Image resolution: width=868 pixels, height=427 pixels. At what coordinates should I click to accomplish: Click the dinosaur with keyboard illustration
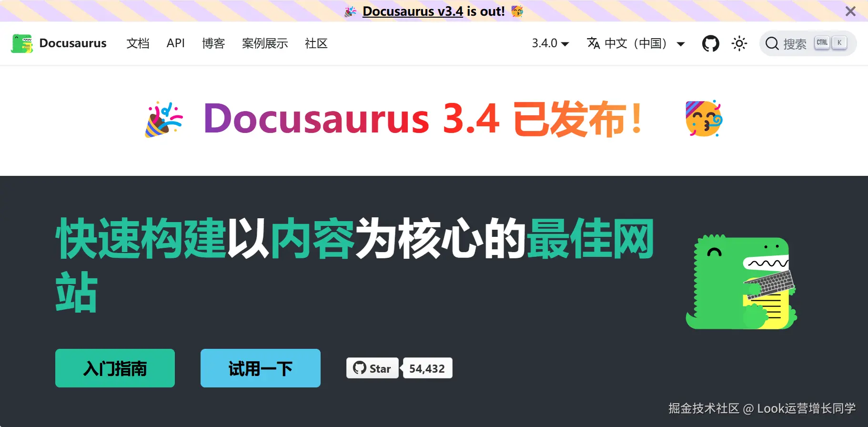tap(741, 282)
